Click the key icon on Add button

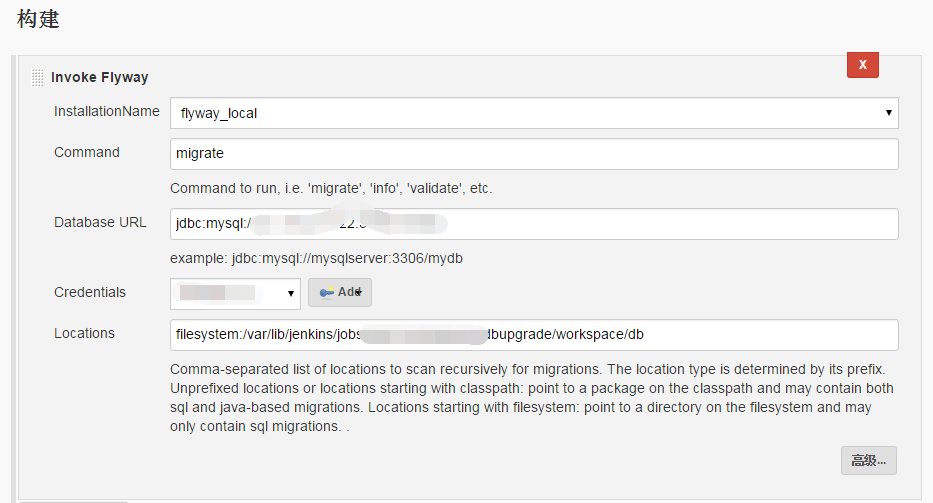click(327, 292)
